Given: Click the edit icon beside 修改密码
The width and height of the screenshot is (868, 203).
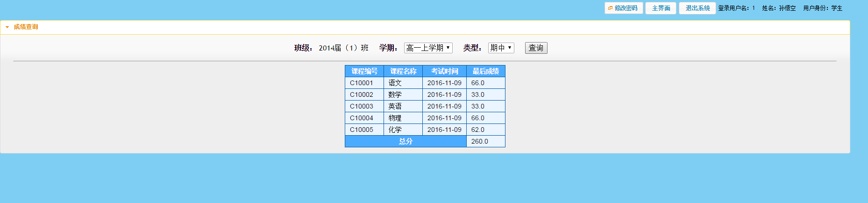Looking at the screenshot, I should click(610, 8).
